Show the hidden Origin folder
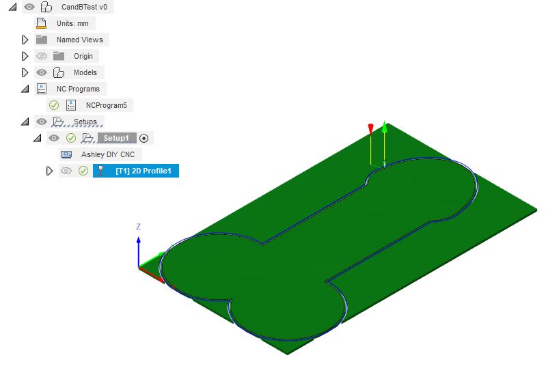Screen dimensions: 546x392 (42, 56)
